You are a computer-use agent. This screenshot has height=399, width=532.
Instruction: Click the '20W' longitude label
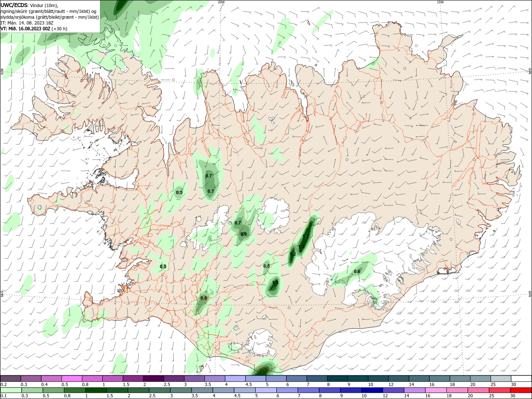click(x=221, y=2)
